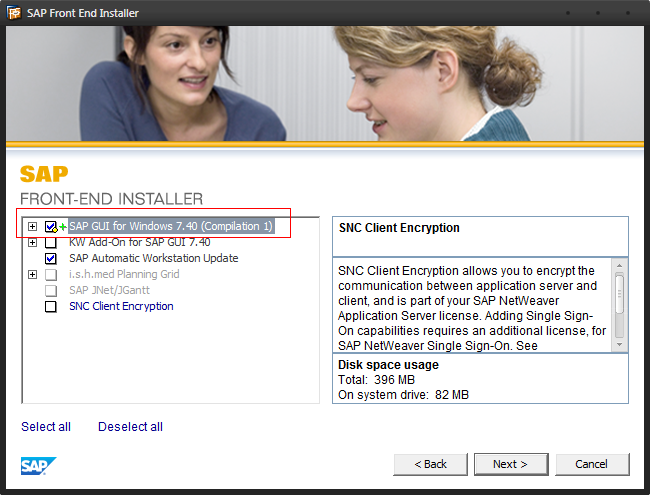650x495 pixels.
Task: Click the blue SAP logo at bottom left
Action: [39, 465]
